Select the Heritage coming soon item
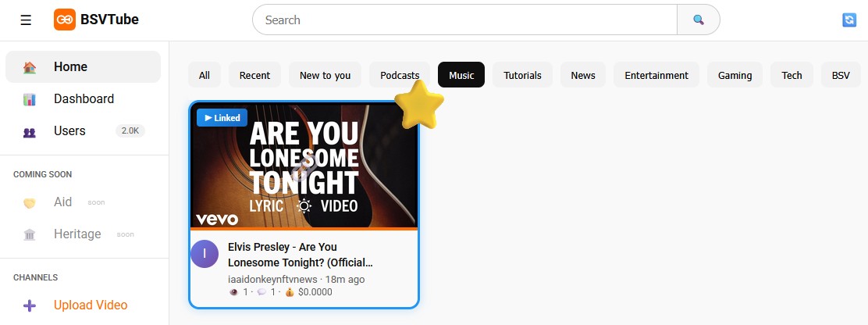868x325 pixels. tap(83, 234)
